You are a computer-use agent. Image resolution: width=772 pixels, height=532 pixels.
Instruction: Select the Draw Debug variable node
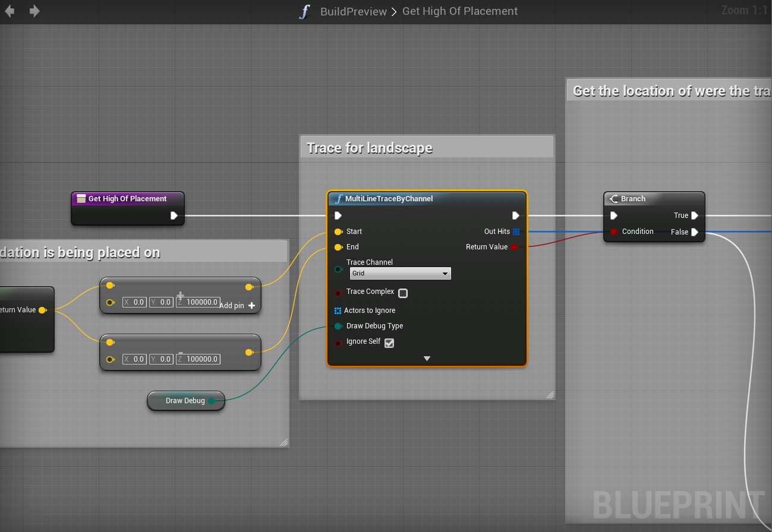coord(185,401)
